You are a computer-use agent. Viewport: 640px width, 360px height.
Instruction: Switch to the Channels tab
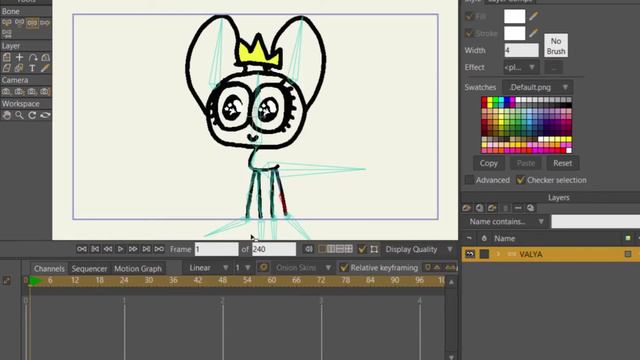tap(49, 268)
